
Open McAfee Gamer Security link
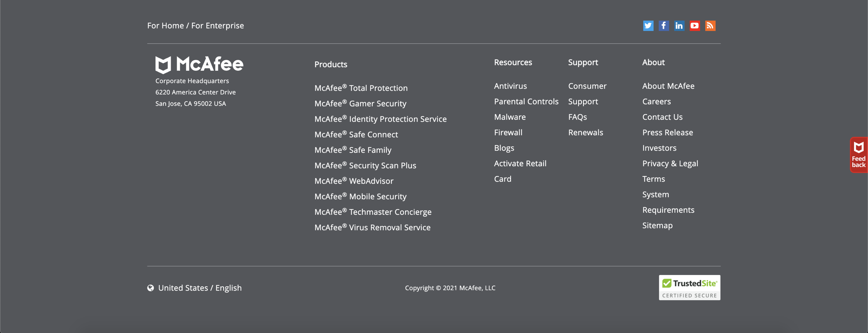[360, 103]
